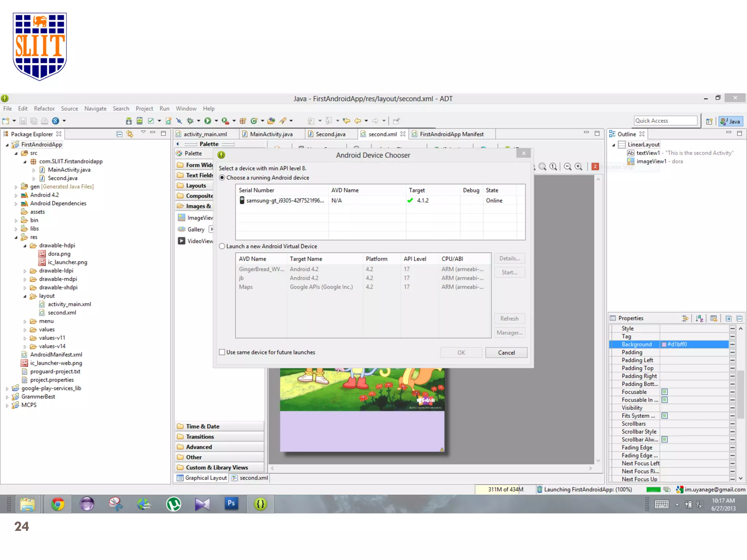747x560 pixels.
Task: Click the zoom in icon in layout editor
Action: point(578,167)
